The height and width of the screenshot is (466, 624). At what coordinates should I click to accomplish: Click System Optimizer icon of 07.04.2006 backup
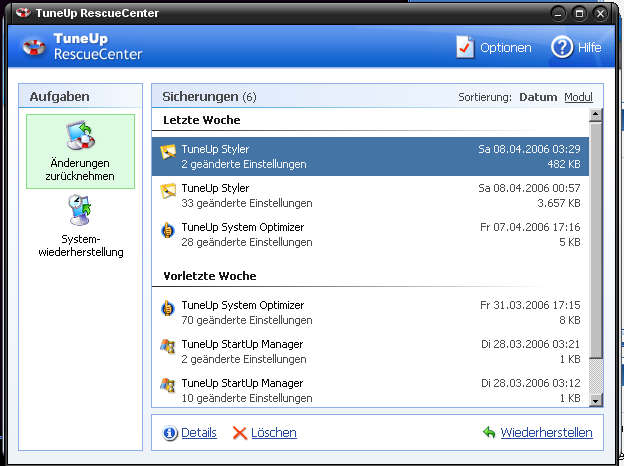(168, 230)
